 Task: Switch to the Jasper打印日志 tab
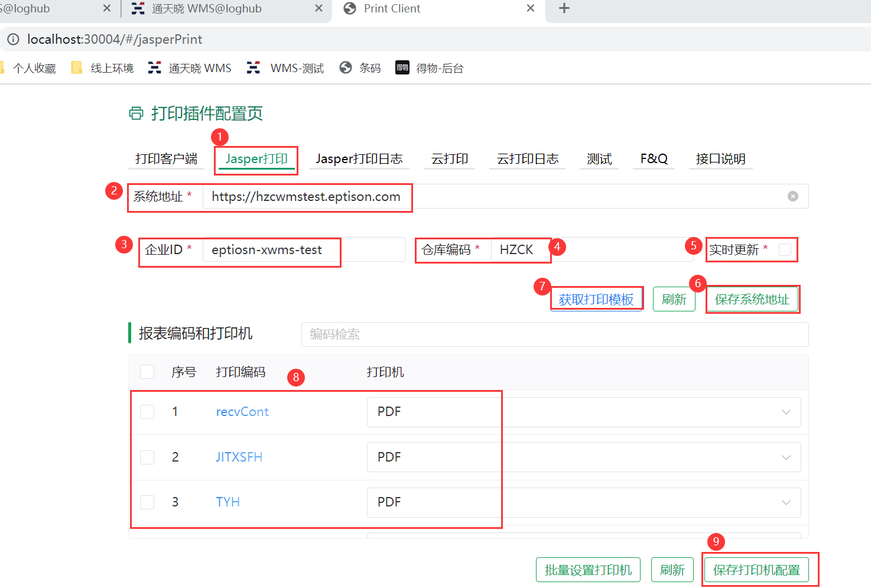[x=359, y=159]
